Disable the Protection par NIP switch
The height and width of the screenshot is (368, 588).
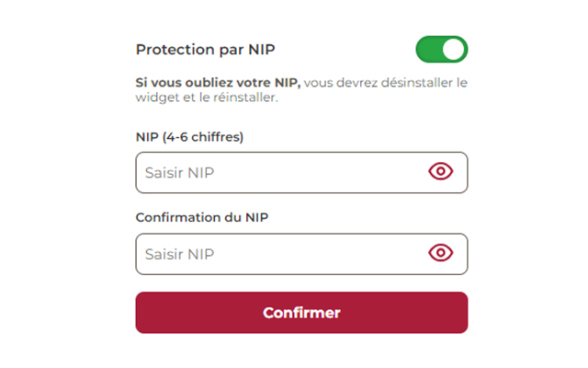click(x=442, y=50)
